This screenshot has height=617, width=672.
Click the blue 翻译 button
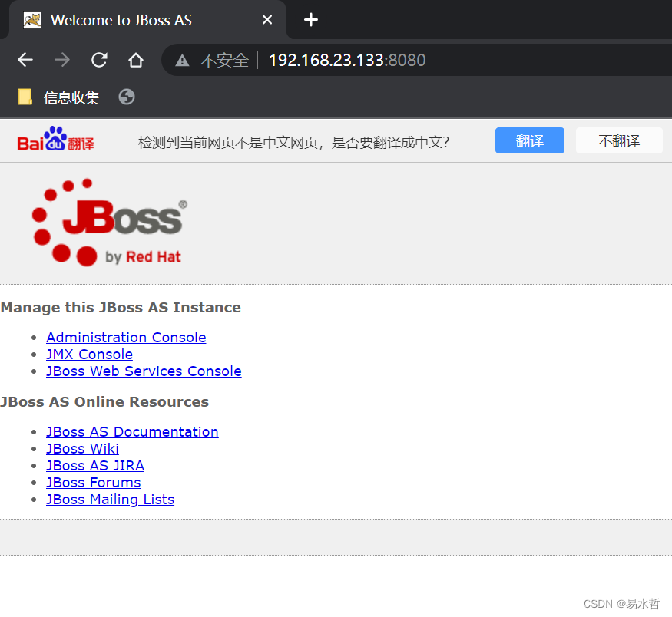tap(530, 140)
